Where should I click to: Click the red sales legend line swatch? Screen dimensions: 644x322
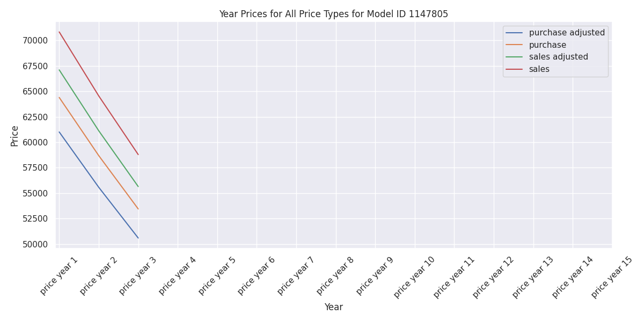[515, 69]
